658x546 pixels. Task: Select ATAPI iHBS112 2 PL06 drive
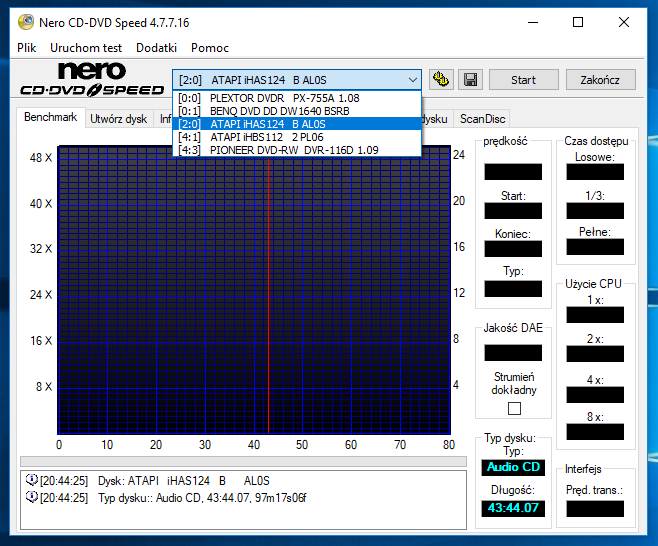point(297,137)
